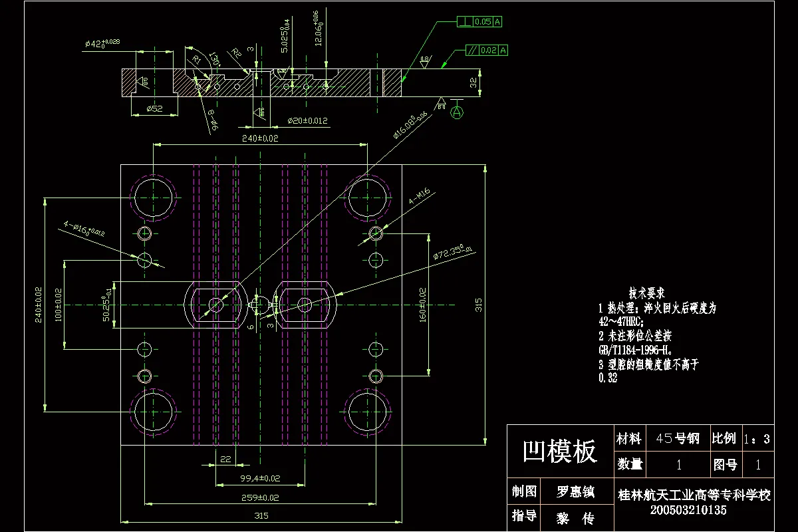Select the 45号钢 material value
Screen dimensions: 798x532
[x=678, y=438]
